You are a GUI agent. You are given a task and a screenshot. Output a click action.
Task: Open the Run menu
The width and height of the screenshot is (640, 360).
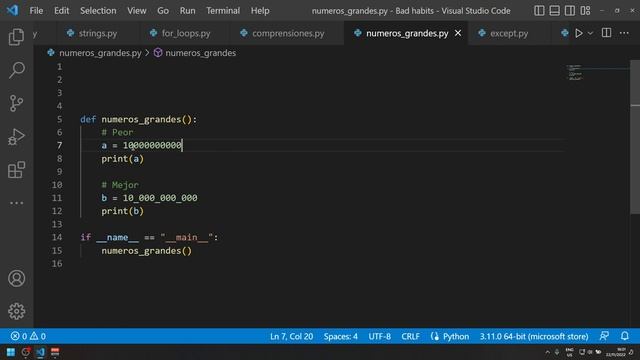[187, 11]
